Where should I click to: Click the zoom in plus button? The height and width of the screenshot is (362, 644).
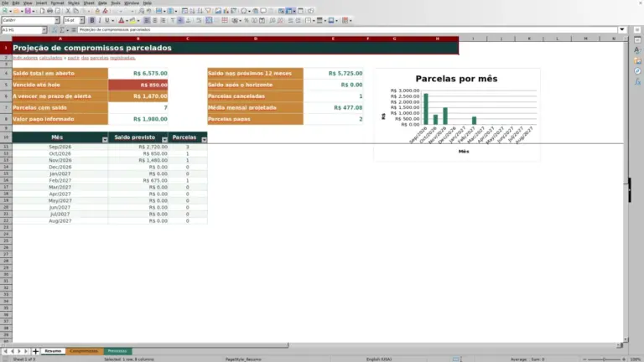624,359
